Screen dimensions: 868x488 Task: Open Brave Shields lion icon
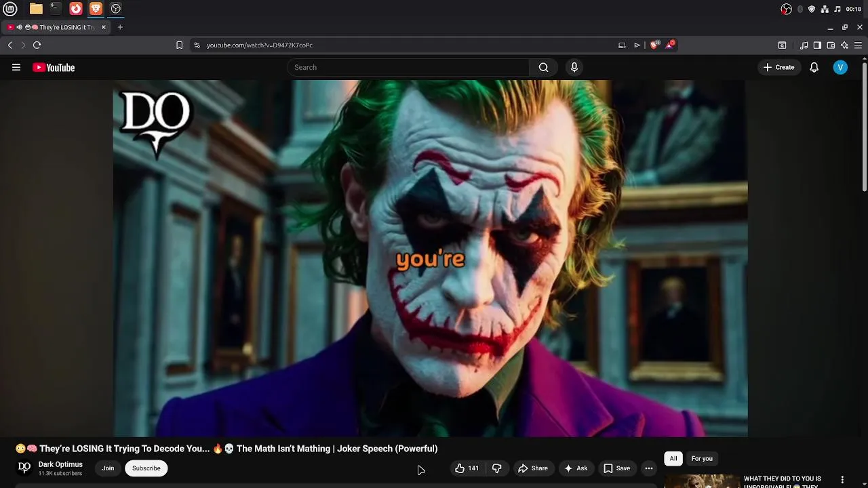pos(654,45)
